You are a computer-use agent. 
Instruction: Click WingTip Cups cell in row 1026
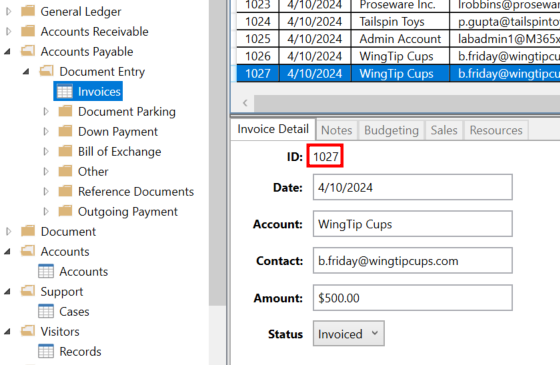pos(400,56)
